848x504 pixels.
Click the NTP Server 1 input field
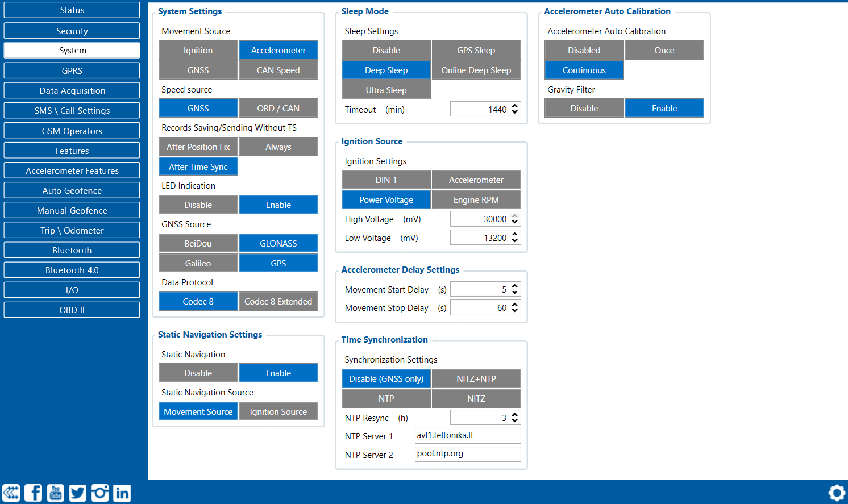pos(467,436)
